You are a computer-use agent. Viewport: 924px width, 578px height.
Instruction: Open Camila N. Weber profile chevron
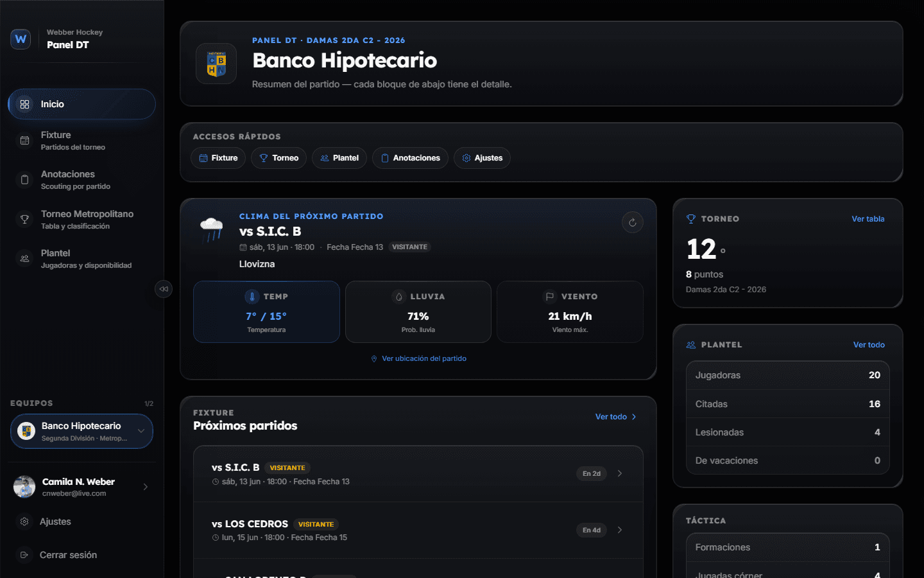tap(146, 487)
